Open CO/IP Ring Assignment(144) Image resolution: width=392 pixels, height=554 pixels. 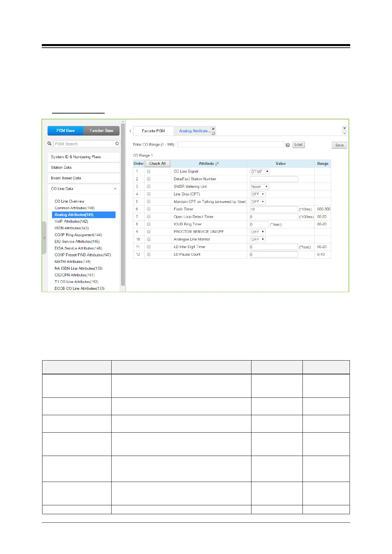[x=78, y=235]
